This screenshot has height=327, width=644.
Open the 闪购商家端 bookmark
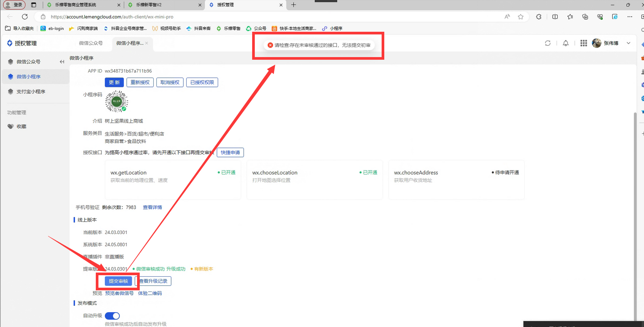coord(83,28)
